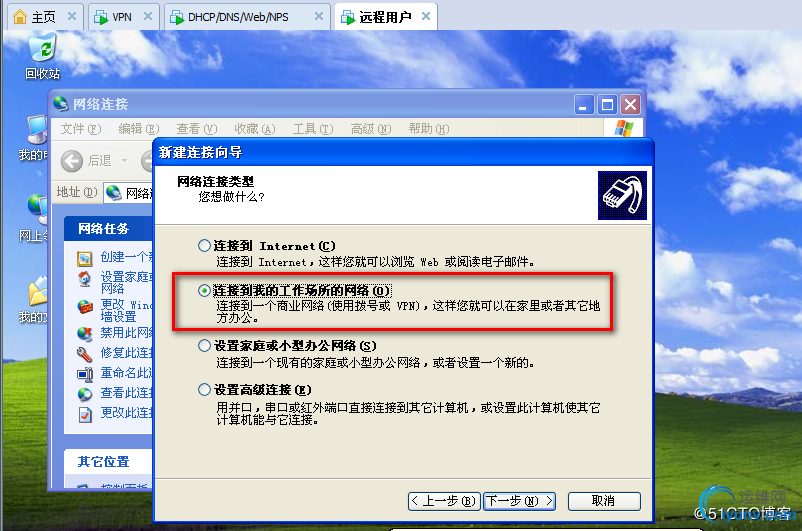
Task: Click the create new connection task icon
Action: (x=84, y=258)
